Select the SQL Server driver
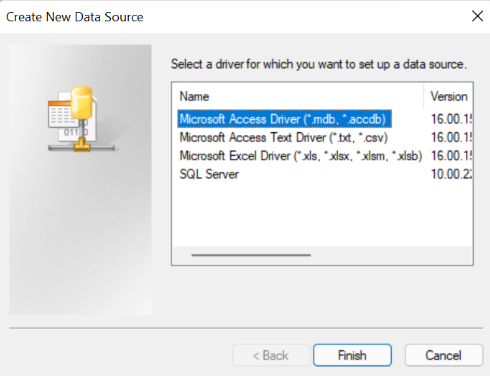 click(x=209, y=174)
